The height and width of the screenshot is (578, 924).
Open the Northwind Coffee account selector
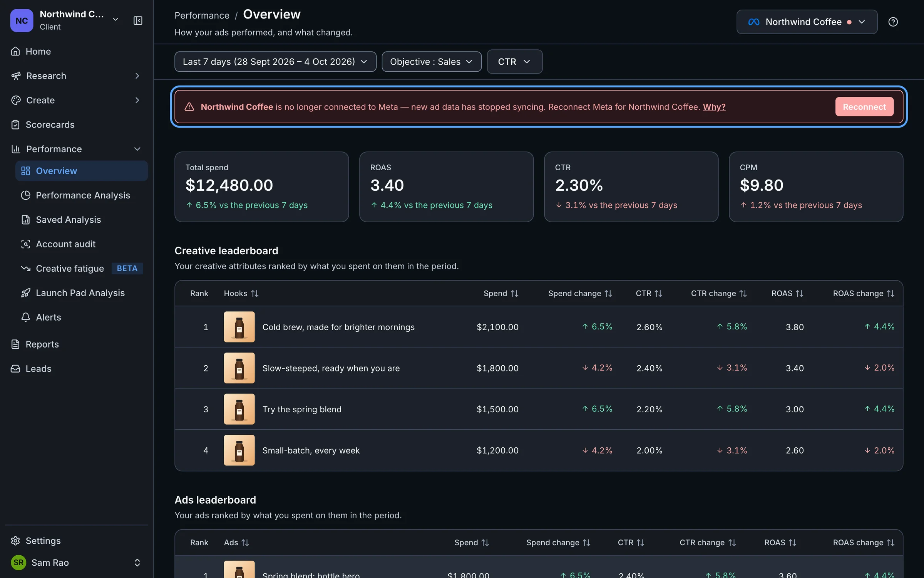pyautogui.click(x=807, y=22)
